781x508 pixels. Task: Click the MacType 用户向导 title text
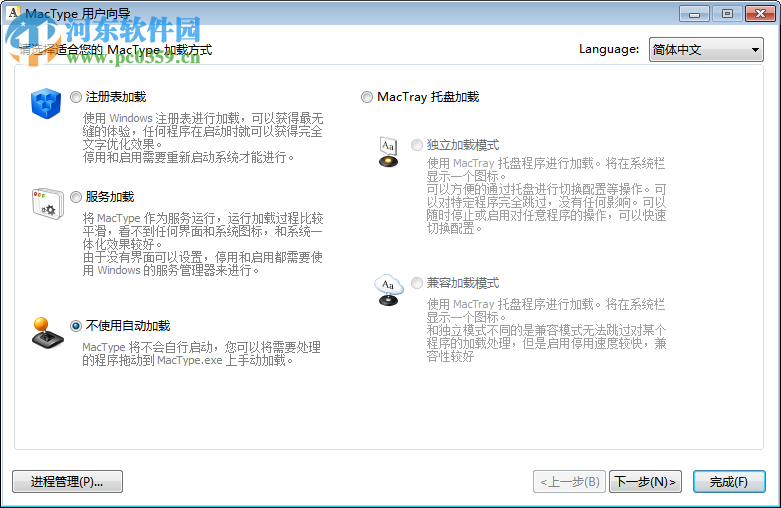click(78, 13)
